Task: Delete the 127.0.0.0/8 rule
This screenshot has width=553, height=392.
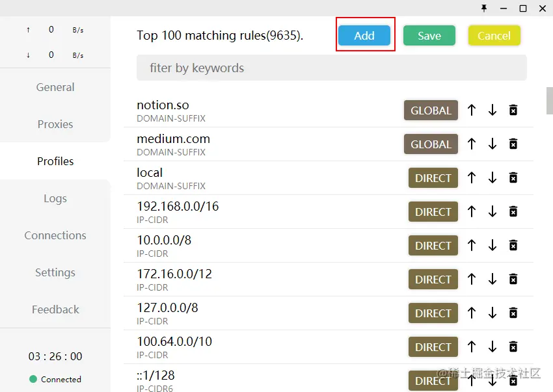Action: (513, 313)
